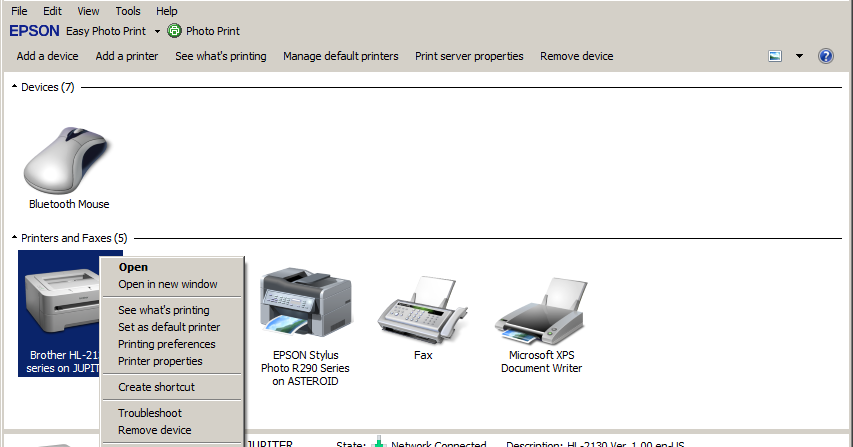Image resolution: width=853 pixels, height=447 pixels.
Task: Select the Microsoft XPS Document Writer icon
Action: point(541,311)
